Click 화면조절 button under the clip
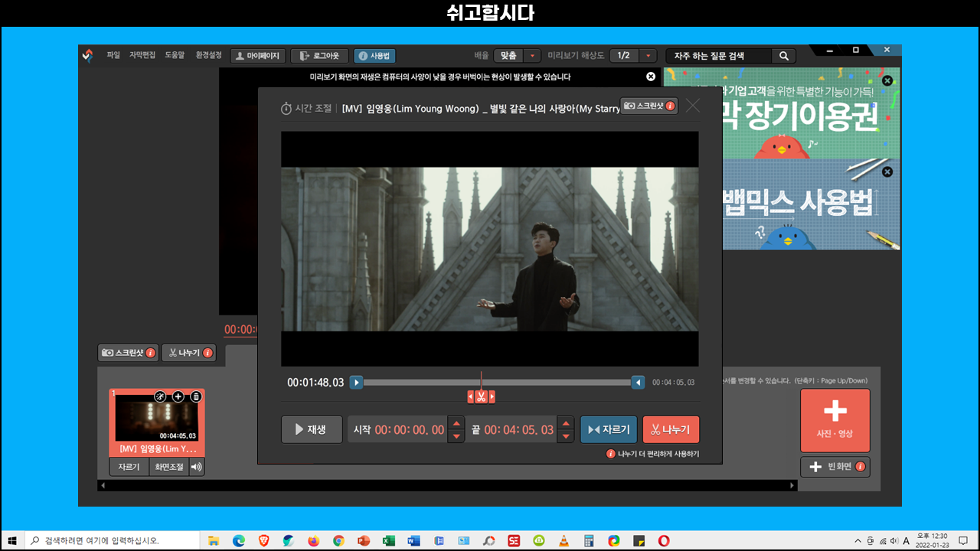Screen dimensions: 980x551 coord(168,466)
